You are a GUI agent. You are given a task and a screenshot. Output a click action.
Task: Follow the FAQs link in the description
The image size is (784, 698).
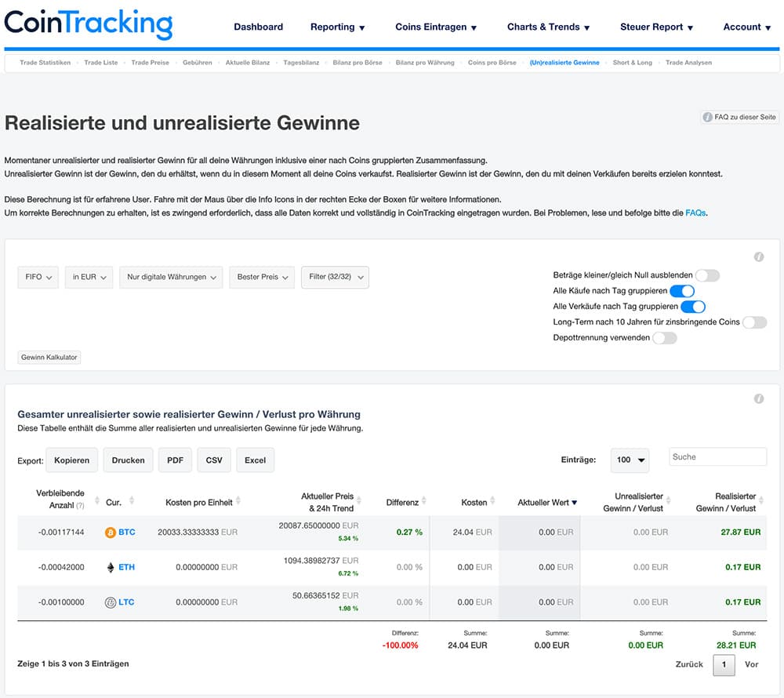(695, 213)
